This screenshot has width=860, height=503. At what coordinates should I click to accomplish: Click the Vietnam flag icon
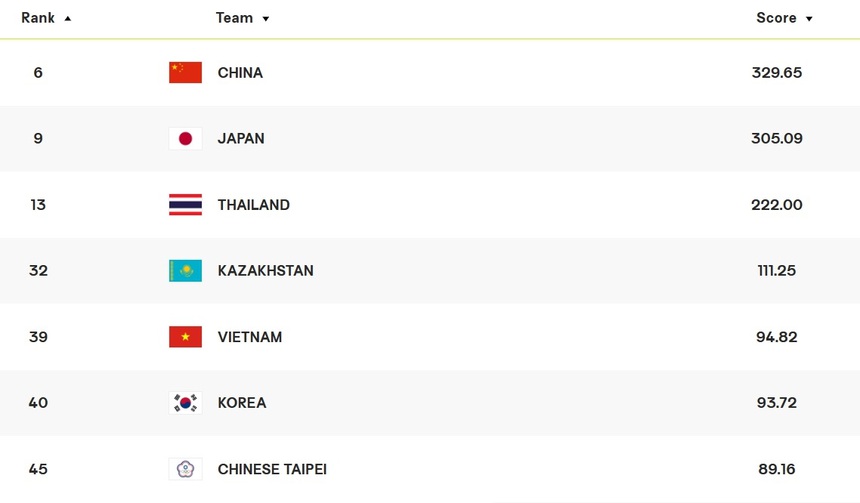pyautogui.click(x=185, y=337)
